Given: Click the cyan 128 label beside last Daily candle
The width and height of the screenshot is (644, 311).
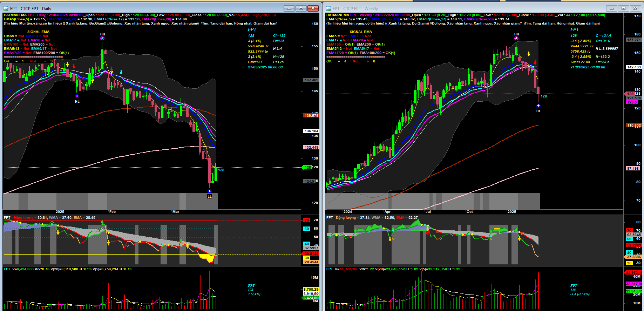Looking at the screenshot, I should (221, 170).
